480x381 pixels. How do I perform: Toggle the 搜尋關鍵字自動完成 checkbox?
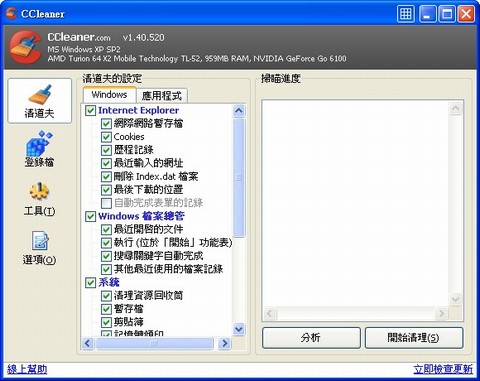click(106, 256)
